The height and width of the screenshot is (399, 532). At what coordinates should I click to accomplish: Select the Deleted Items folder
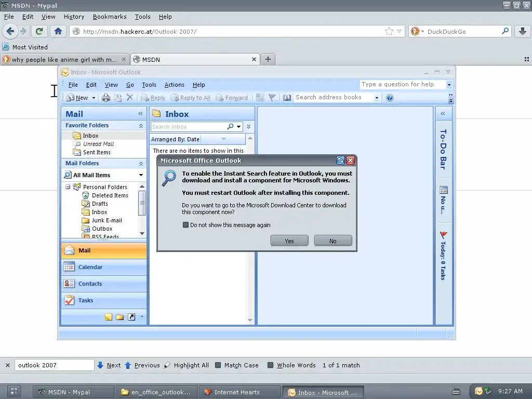click(110, 195)
